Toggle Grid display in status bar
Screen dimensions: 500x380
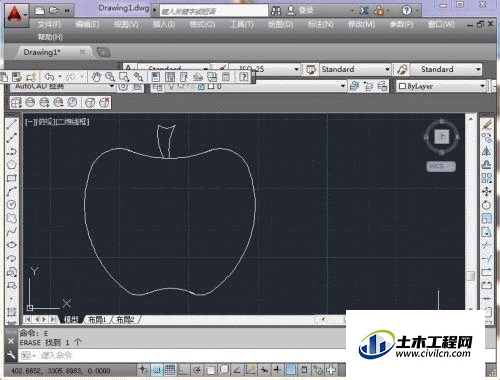(x=170, y=370)
